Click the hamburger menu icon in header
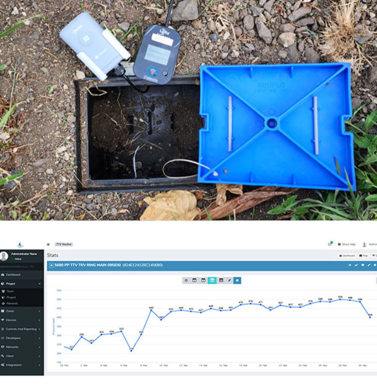377x384 pixels. pyautogui.click(x=48, y=244)
